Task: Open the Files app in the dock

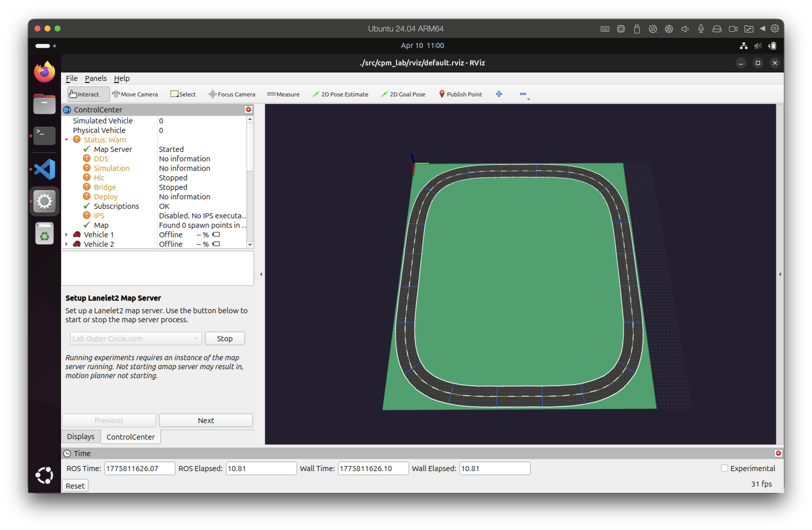Action: click(44, 104)
